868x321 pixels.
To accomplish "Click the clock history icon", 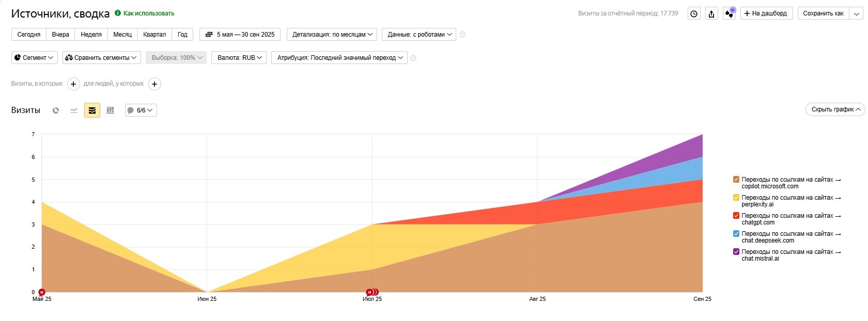I will click(694, 14).
